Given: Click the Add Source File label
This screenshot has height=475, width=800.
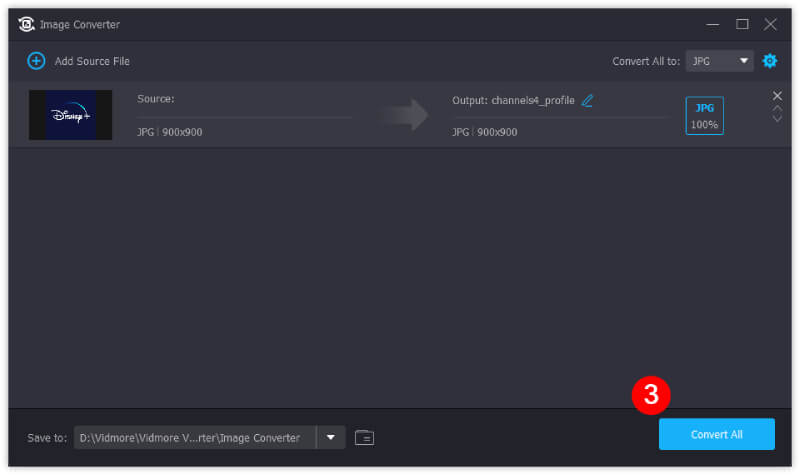Looking at the screenshot, I should [x=92, y=61].
